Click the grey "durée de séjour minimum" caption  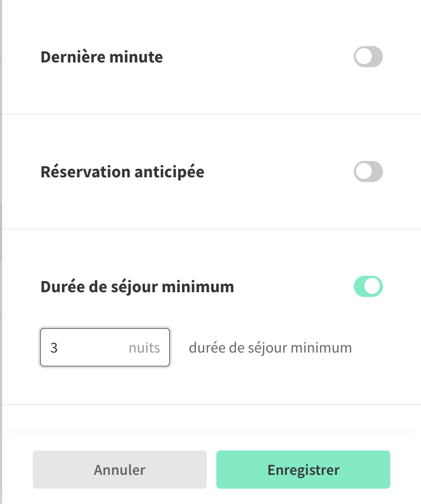[270, 348]
